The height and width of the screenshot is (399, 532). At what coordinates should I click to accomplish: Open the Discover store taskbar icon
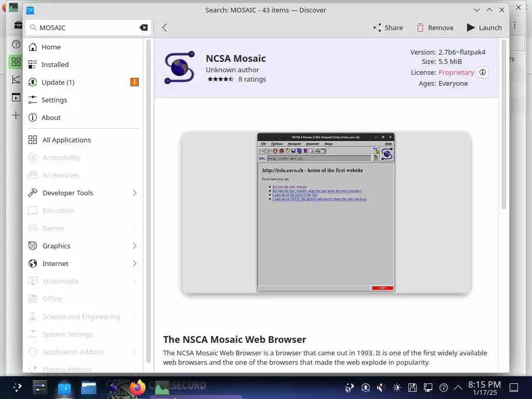click(64, 388)
